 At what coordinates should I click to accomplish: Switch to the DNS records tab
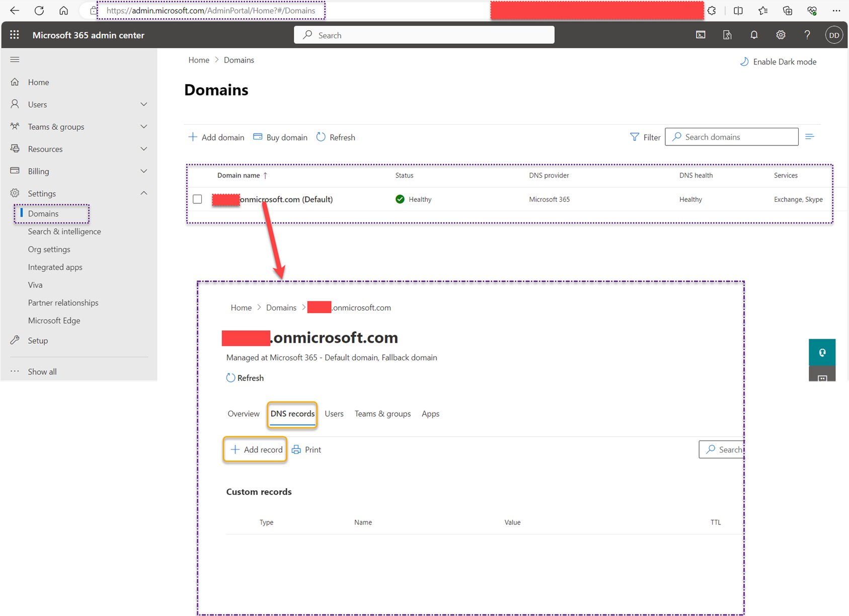point(292,414)
